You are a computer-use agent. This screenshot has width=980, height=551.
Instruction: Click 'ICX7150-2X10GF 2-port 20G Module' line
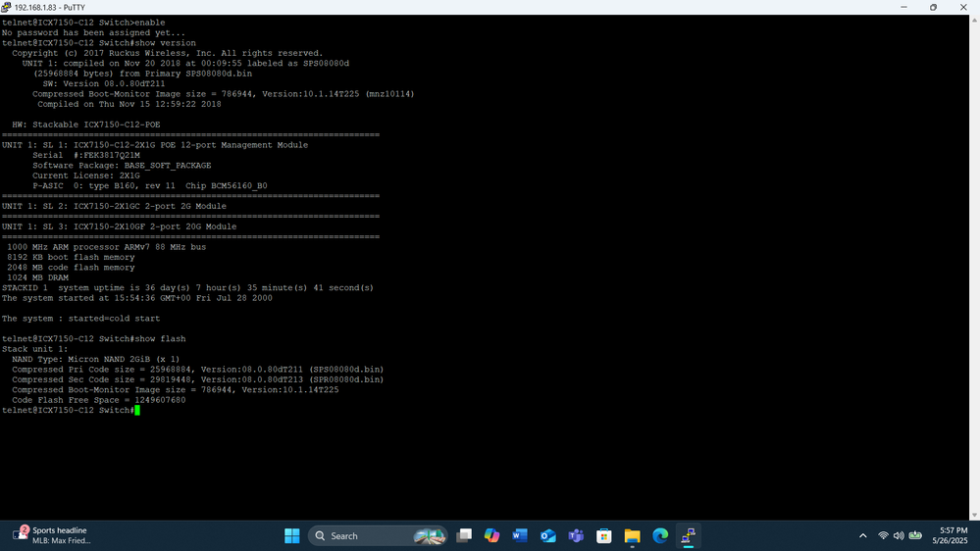pos(119,226)
